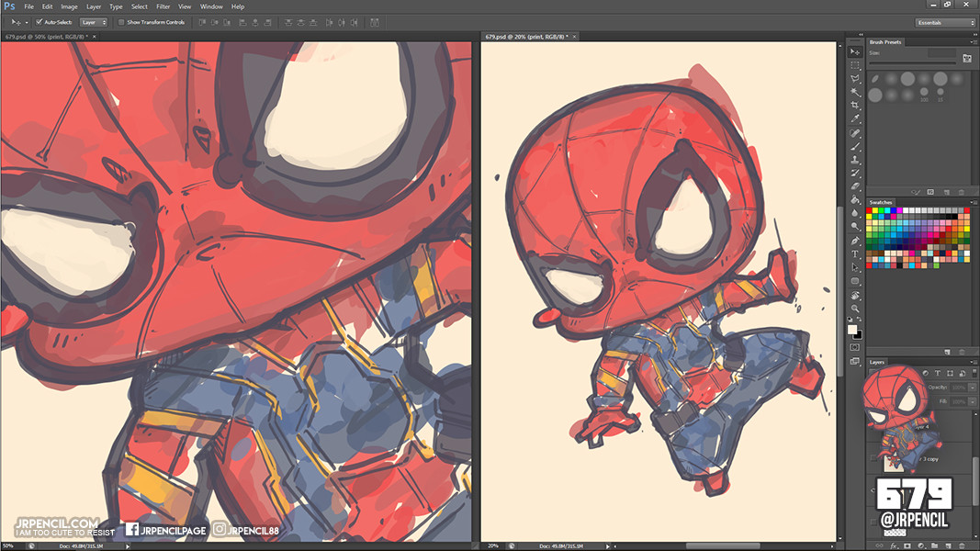980x551 pixels.
Task: Select the Clone Stamp tool
Action: (x=855, y=160)
